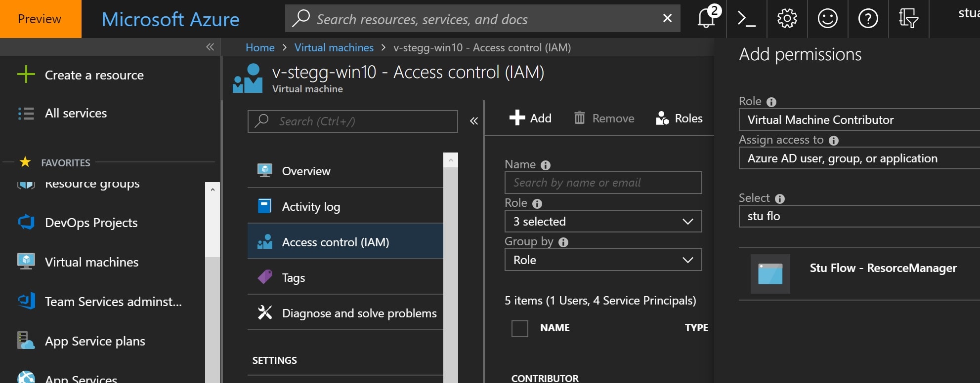The width and height of the screenshot is (980, 383).
Task: Click the global search magnifier icon
Action: 300,18
